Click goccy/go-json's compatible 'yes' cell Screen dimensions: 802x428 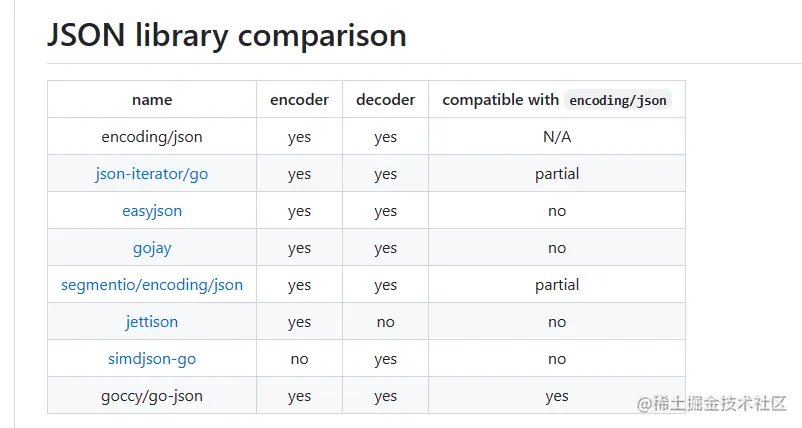(557, 396)
